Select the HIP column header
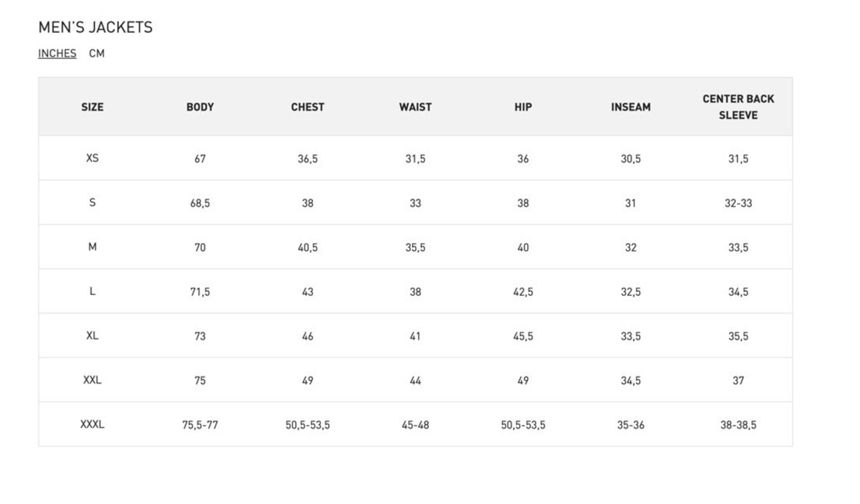The image size is (860, 504). coord(523,107)
